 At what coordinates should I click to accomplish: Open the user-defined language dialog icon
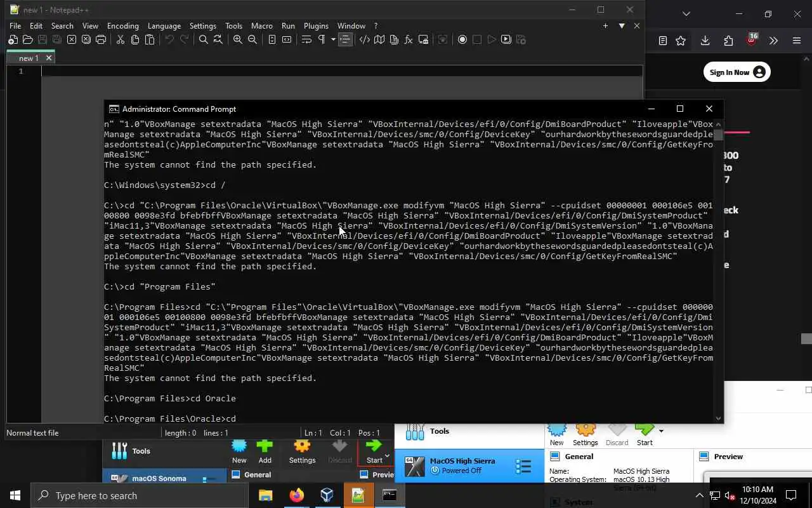pos(364,39)
